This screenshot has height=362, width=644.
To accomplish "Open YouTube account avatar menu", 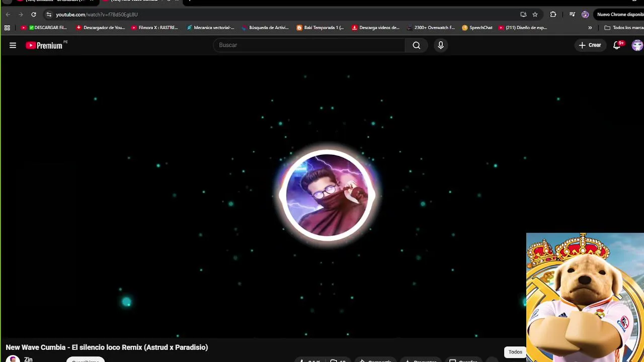I will coord(637,45).
